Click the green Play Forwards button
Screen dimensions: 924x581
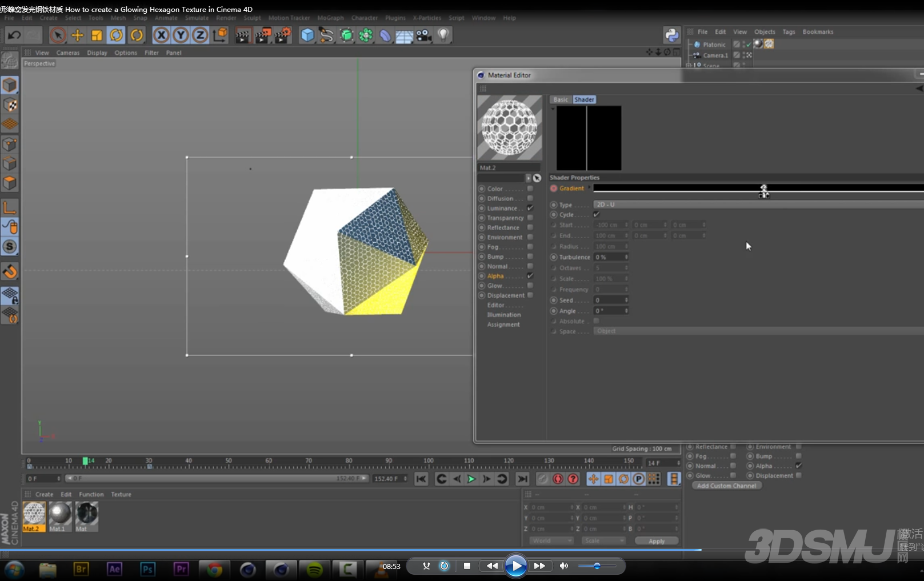(x=471, y=479)
